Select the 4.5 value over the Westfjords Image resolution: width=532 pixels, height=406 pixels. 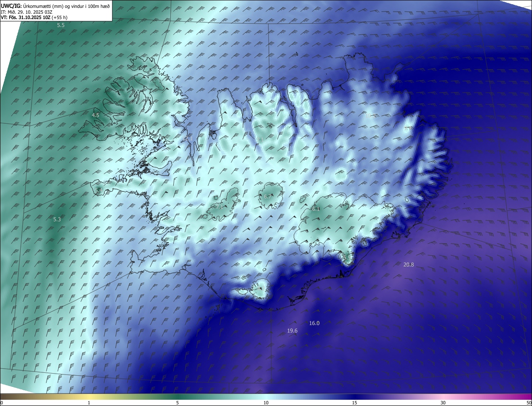(x=96, y=115)
